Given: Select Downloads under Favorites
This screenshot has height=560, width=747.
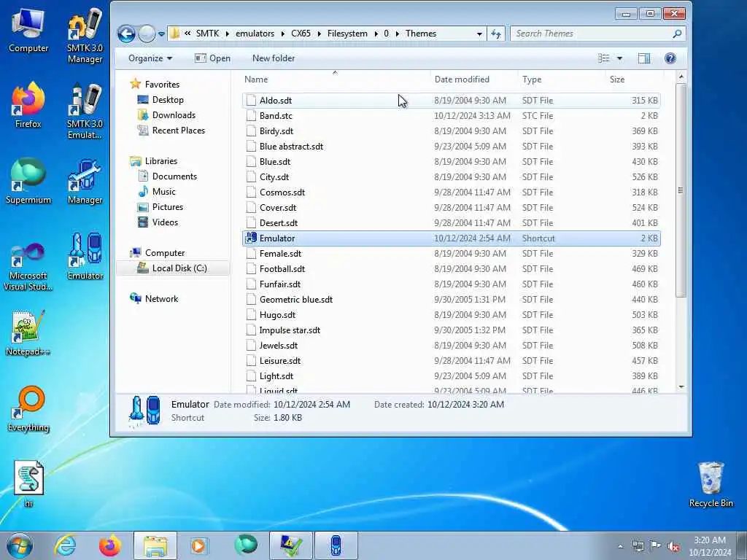Looking at the screenshot, I should point(174,115).
